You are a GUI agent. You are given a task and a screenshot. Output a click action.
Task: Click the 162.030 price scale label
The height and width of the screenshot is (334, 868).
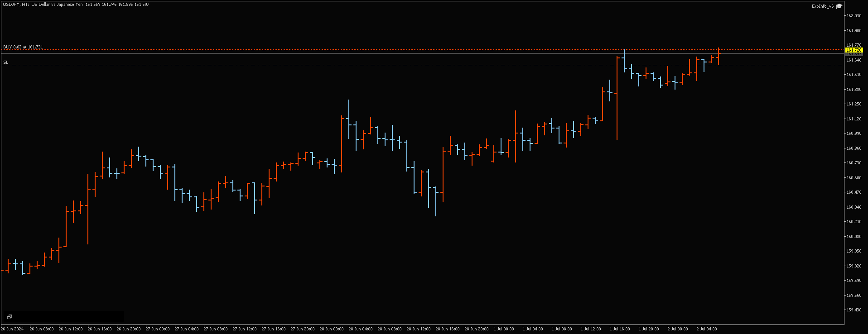click(x=854, y=16)
